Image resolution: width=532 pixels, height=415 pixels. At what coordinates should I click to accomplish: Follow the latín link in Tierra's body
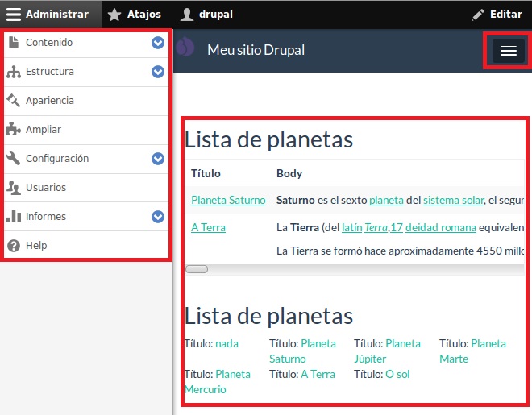pyautogui.click(x=351, y=227)
